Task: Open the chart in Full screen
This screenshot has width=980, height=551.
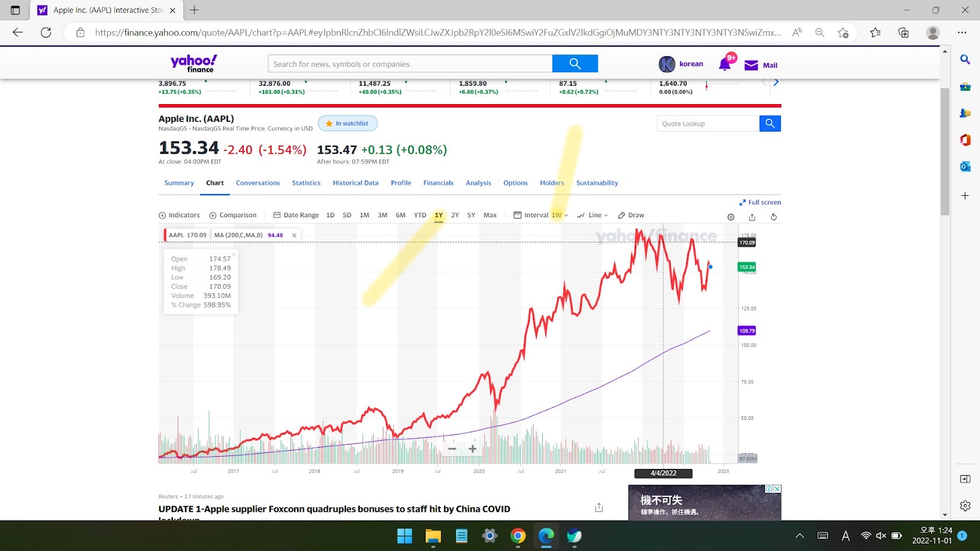Action: (760, 202)
